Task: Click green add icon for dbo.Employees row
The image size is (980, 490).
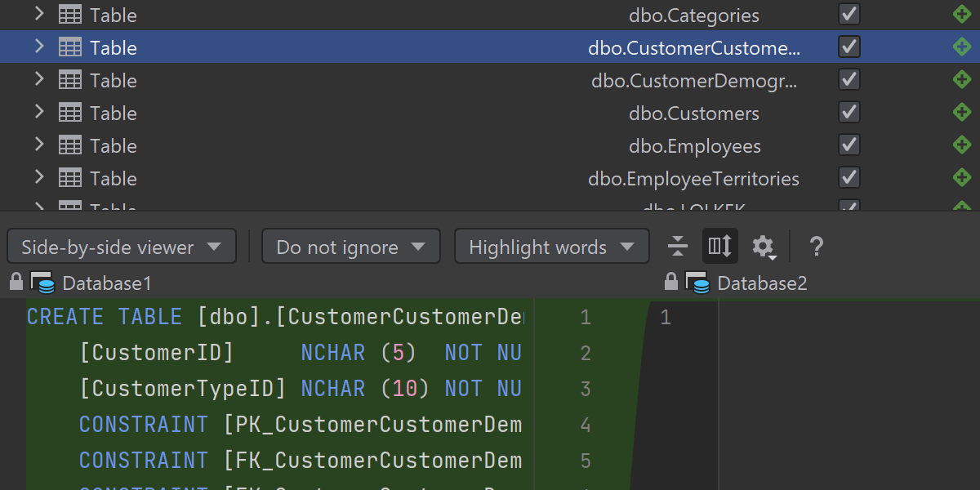Action: pyautogui.click(x=962, y=145)
